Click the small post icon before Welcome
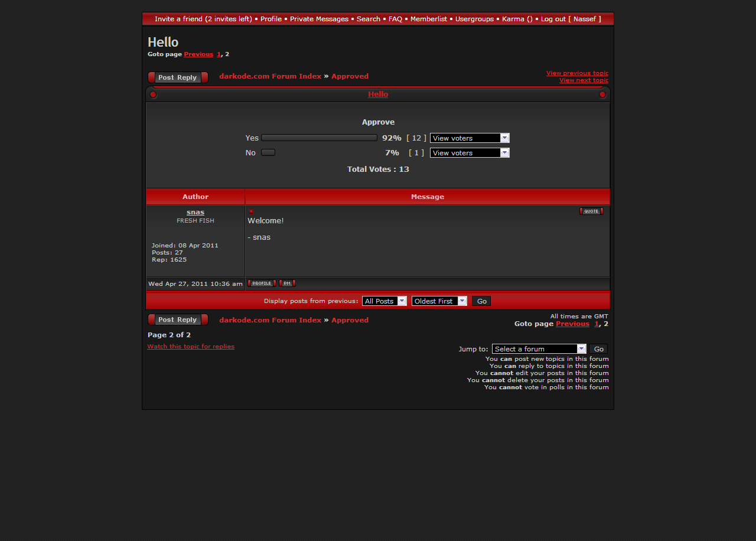Image resolution: width=756 pixels, height=541 pixels. coord(251,211)
